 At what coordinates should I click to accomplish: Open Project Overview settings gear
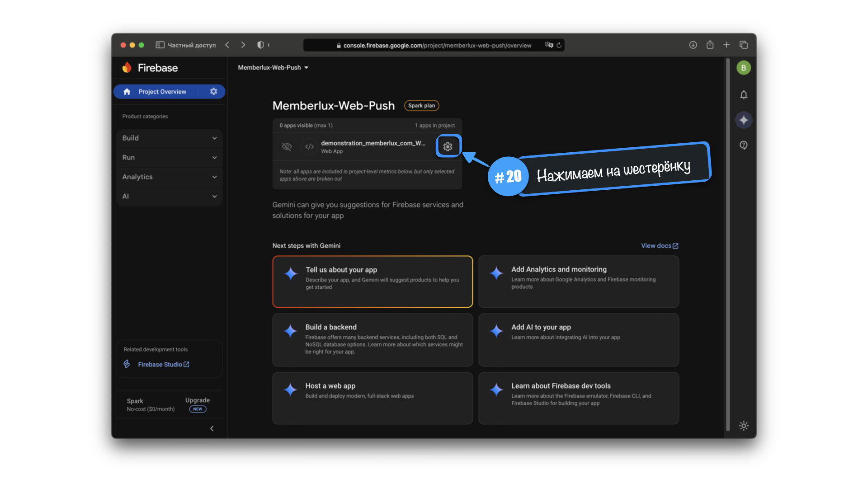click(x=213, y=91)
